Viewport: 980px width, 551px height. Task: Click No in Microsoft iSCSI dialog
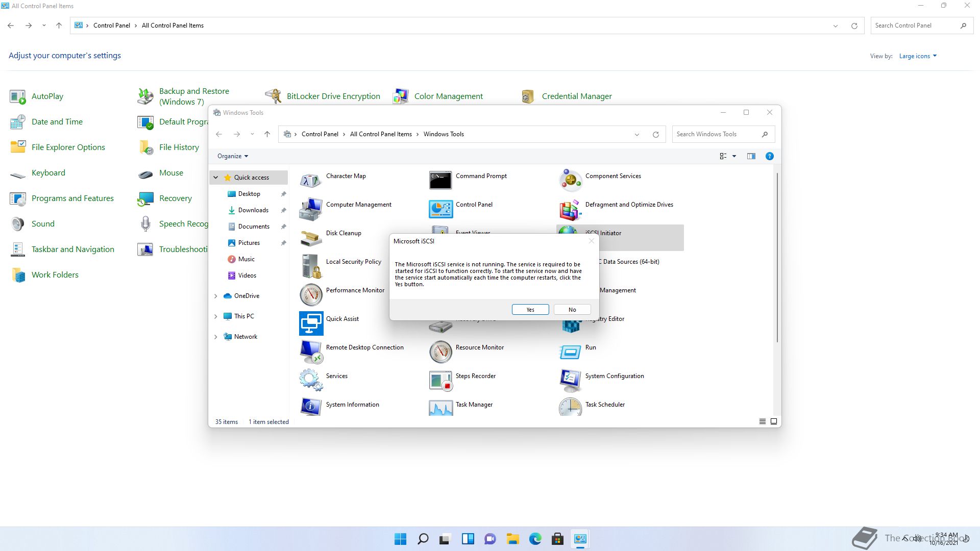[x=572, y=310]
